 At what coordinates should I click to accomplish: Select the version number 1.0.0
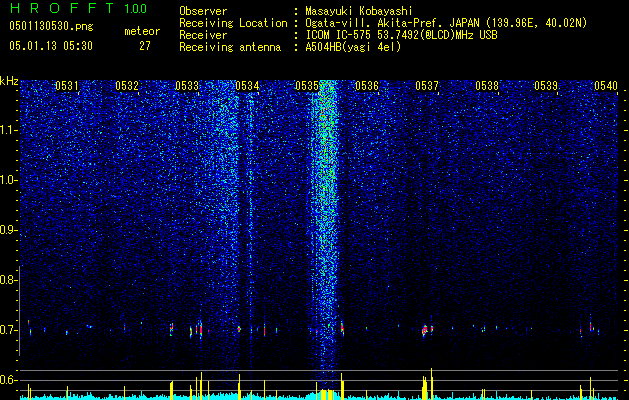135,9
